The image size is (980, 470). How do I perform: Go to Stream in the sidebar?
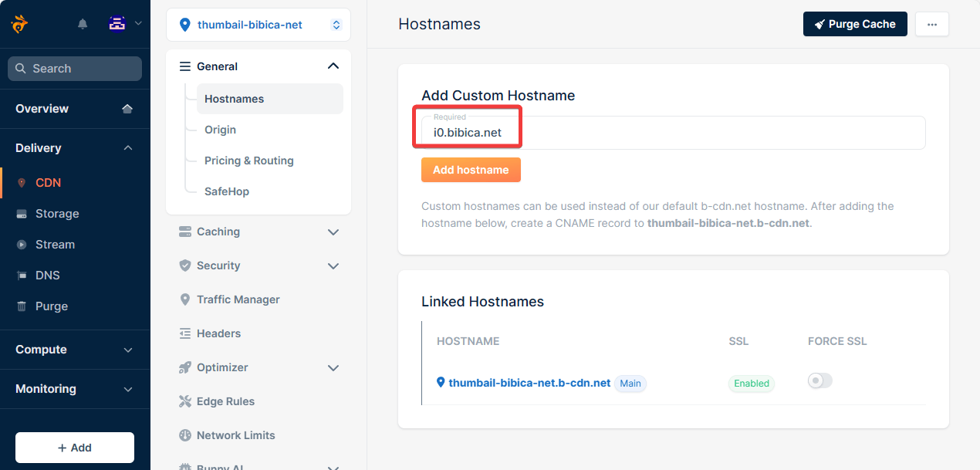tap(55, 245)
